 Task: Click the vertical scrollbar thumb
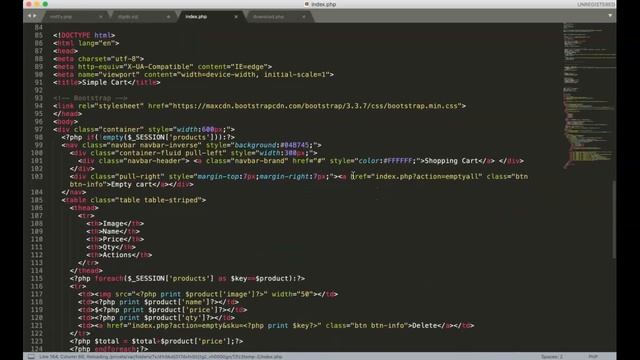(x=614, y=219)
